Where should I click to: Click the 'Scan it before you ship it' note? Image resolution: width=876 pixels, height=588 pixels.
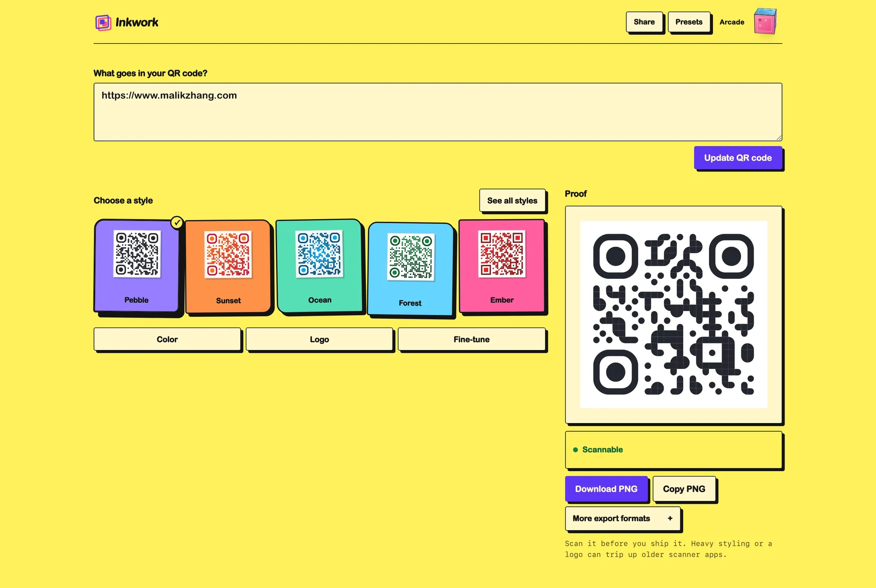point(669,549)
